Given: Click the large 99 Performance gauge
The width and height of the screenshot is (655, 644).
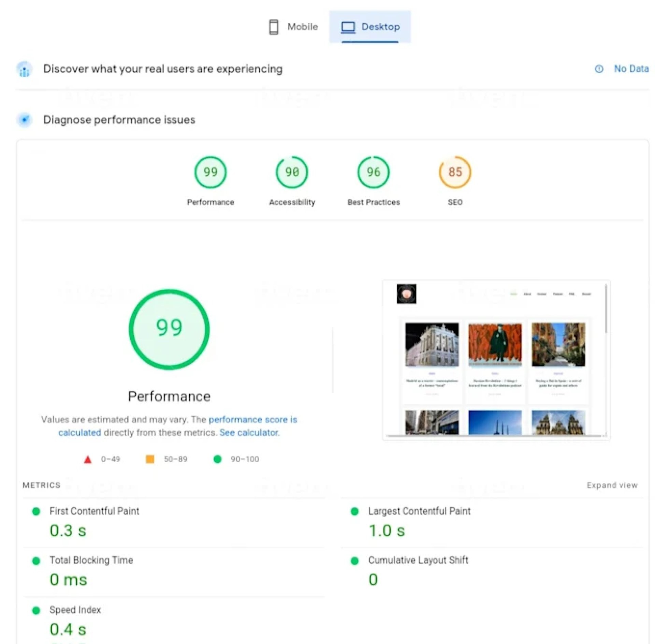Looking at the screenshot, I should [x=169, y=329].
